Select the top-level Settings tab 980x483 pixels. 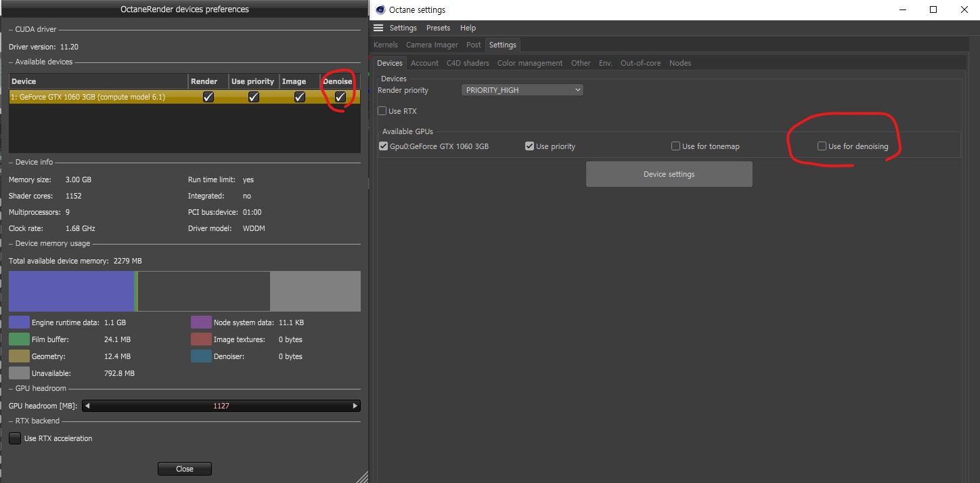point(502,45)
